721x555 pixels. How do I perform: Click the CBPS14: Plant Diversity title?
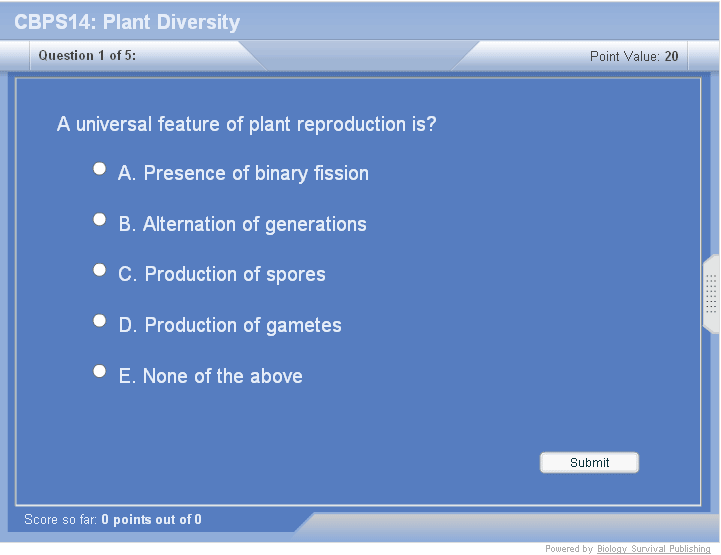[127, 22]
